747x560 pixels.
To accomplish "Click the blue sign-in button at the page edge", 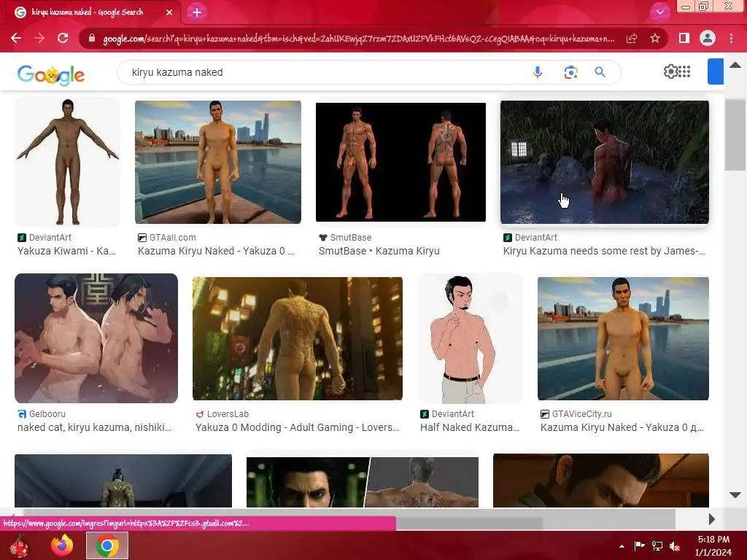I will pos(716,71).
